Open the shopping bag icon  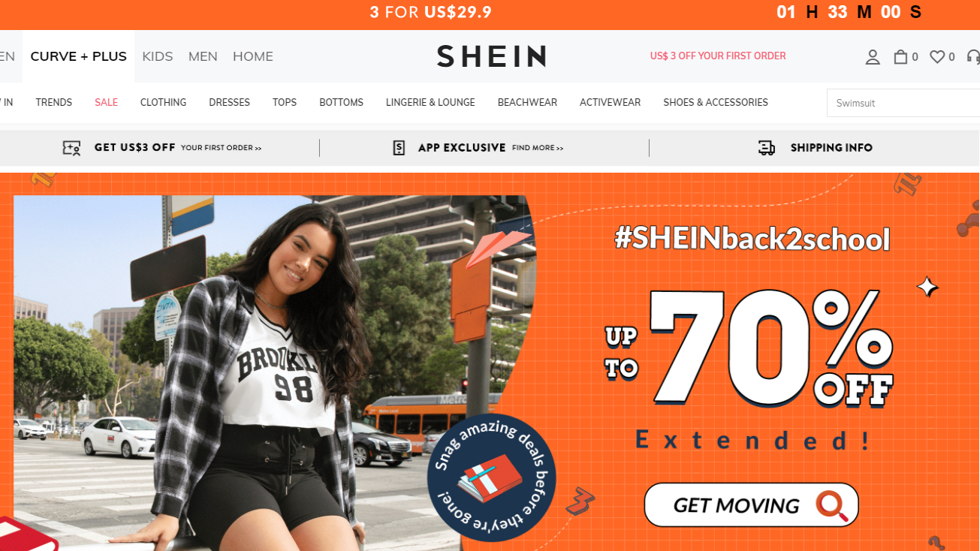click(900, 56)
